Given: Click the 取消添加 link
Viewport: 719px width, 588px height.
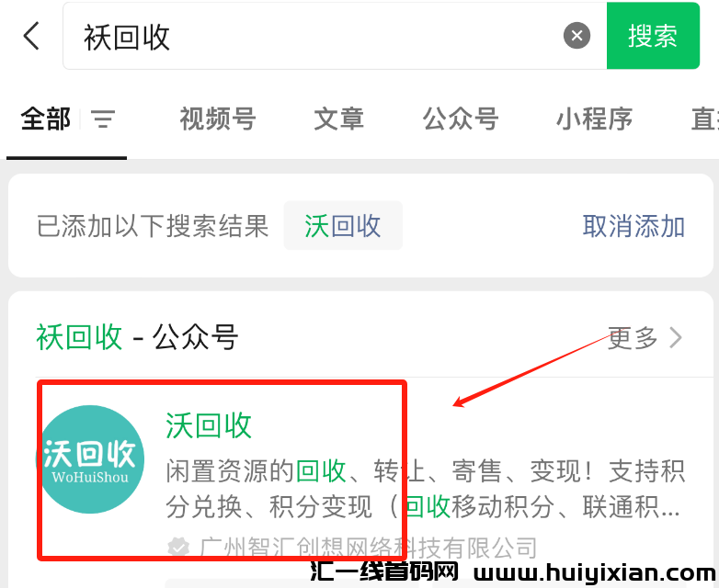Looking at the screenshot, I should pyautogui.click(x=633, y=226).
